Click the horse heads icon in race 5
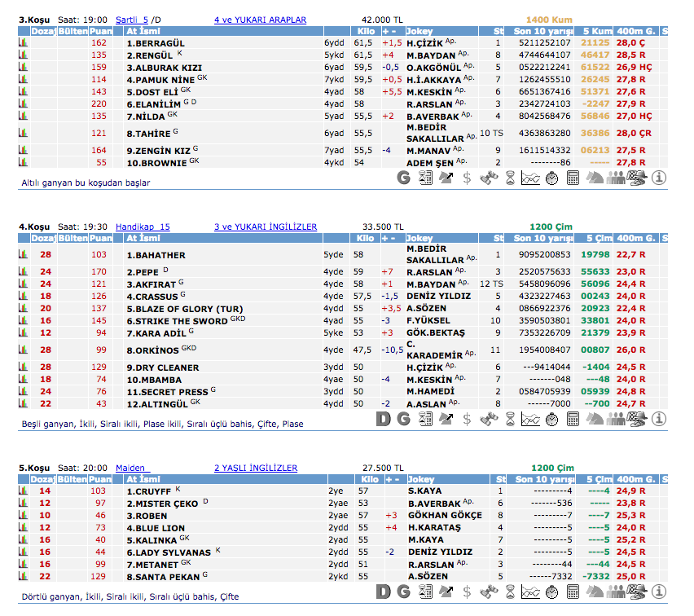Image resolution: width=694 pixels, height=616 pixels. 595,591
